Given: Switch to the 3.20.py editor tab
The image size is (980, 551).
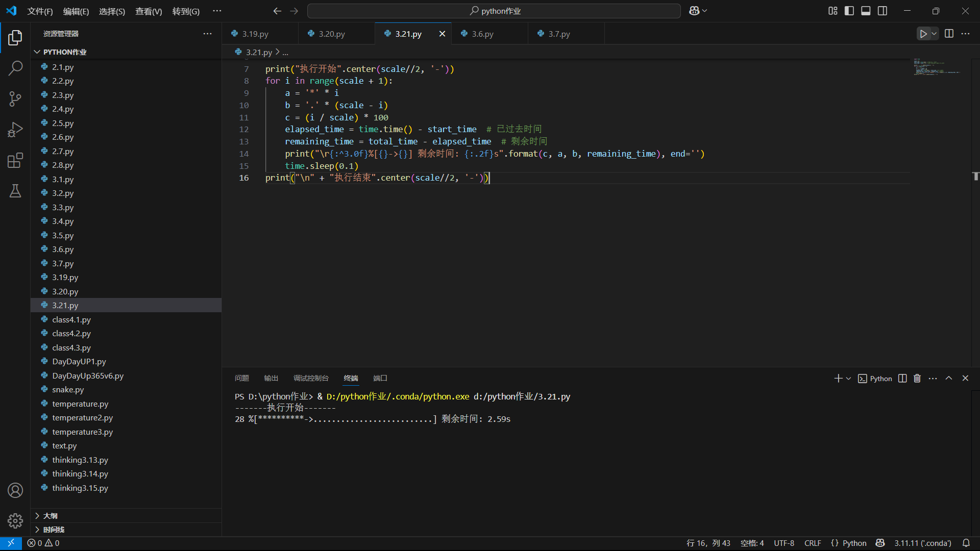Looking at the screenshot, I should coord(332,34).
